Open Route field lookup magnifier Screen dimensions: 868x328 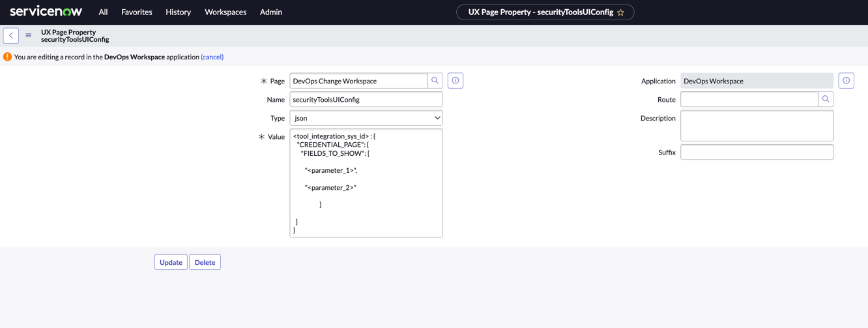coord(826,99)
